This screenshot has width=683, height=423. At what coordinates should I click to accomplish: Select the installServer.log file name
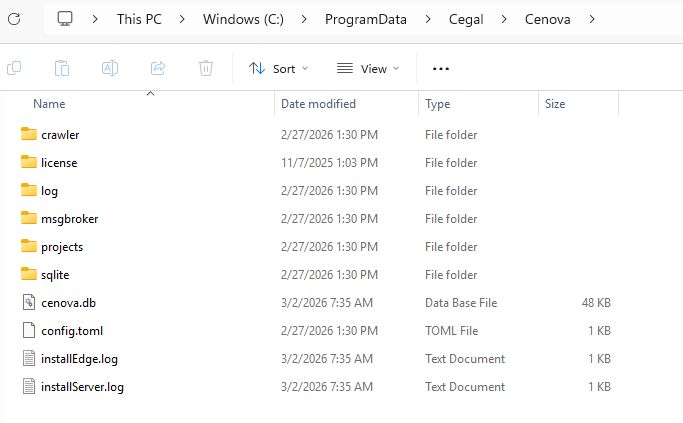82,387
